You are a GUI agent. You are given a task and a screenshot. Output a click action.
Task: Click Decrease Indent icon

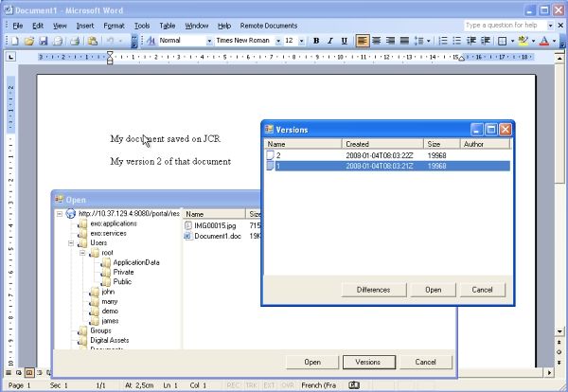[471, 41]
